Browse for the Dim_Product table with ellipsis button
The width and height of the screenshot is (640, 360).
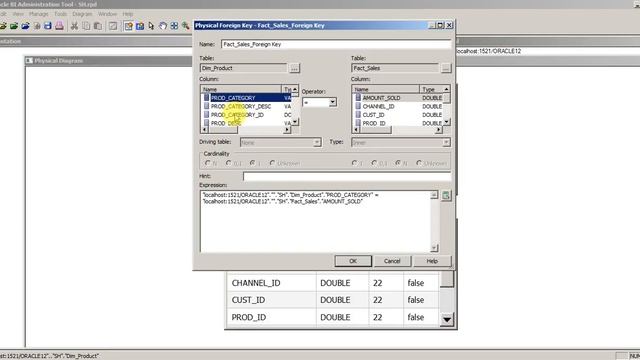click(x=294, y=68)
